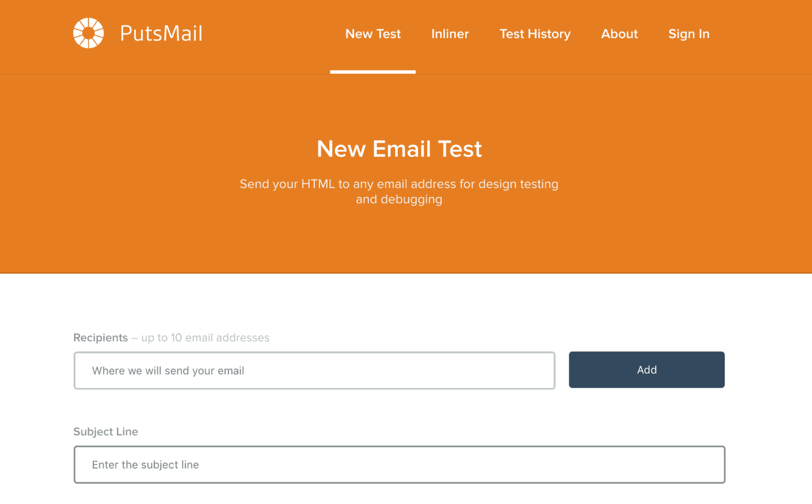Click the Subject Line label
The width and height of the screenshot is (812, 504).
105,431
